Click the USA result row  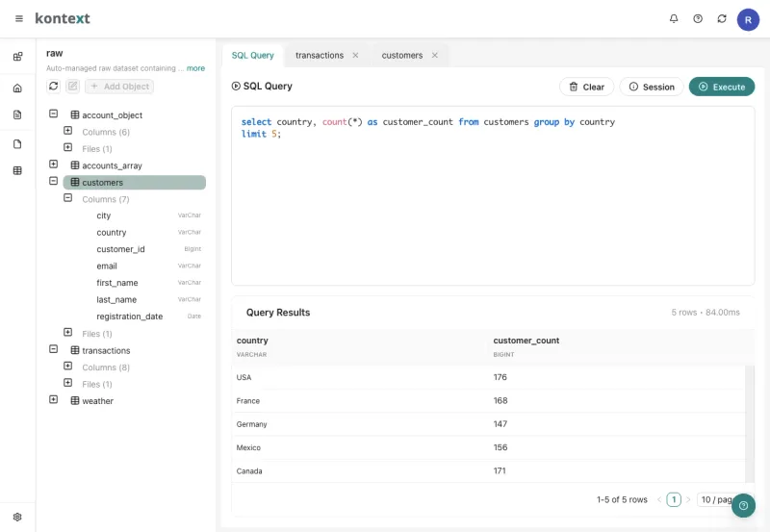(x=489, y=377)
